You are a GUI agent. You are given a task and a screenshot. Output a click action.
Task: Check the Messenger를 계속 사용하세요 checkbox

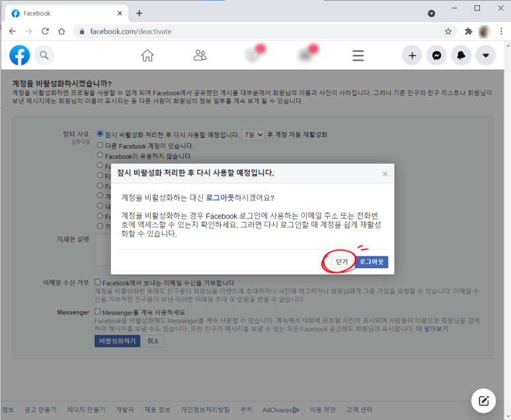97,312
